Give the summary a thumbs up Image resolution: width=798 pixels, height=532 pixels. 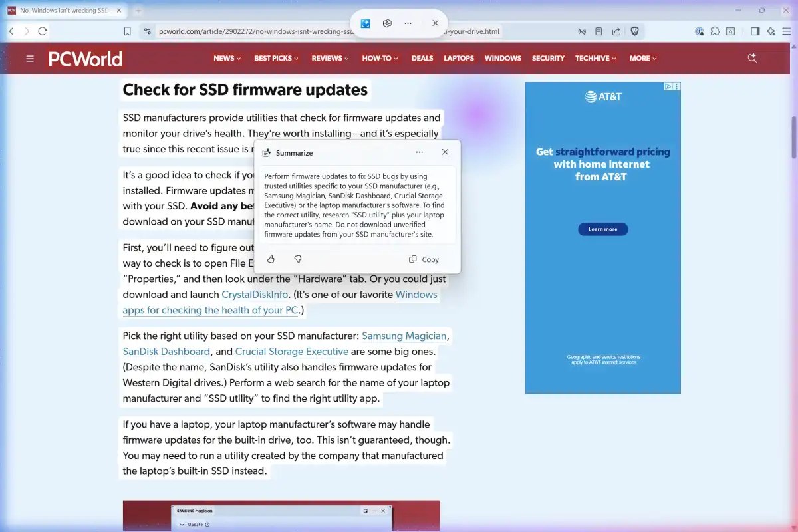coord(271,259)
